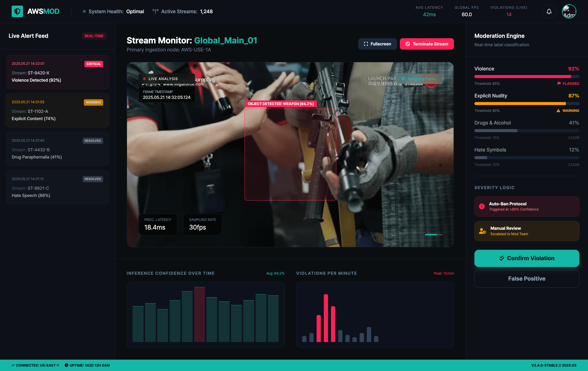Screen dimensions: 588x371
Task: Click the uptime clock icon
Action: (x=66, y=365)
